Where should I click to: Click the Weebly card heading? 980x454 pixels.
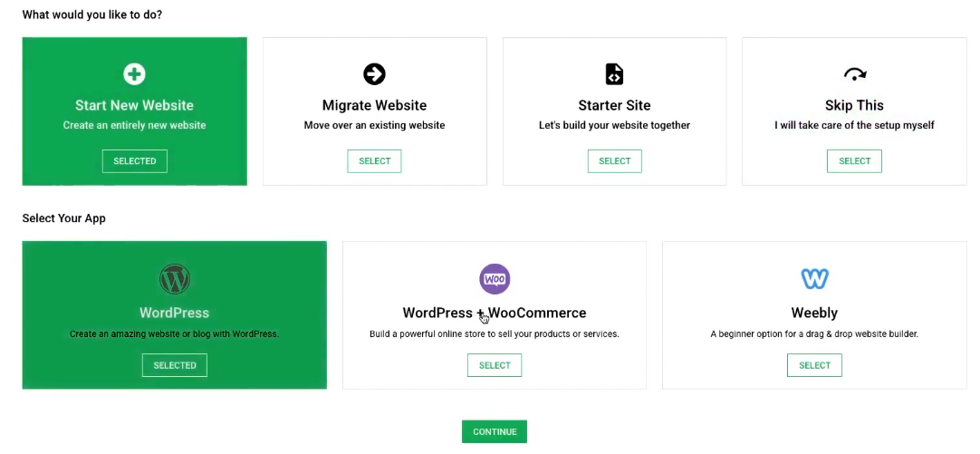pyautogui.click(x=814, y=313)
